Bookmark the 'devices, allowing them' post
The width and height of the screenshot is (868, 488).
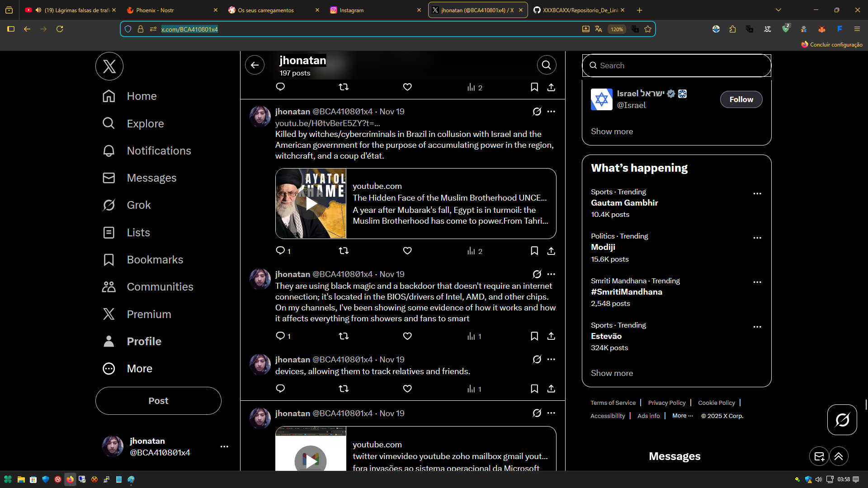pyautogui.click(x=534, y=389)
